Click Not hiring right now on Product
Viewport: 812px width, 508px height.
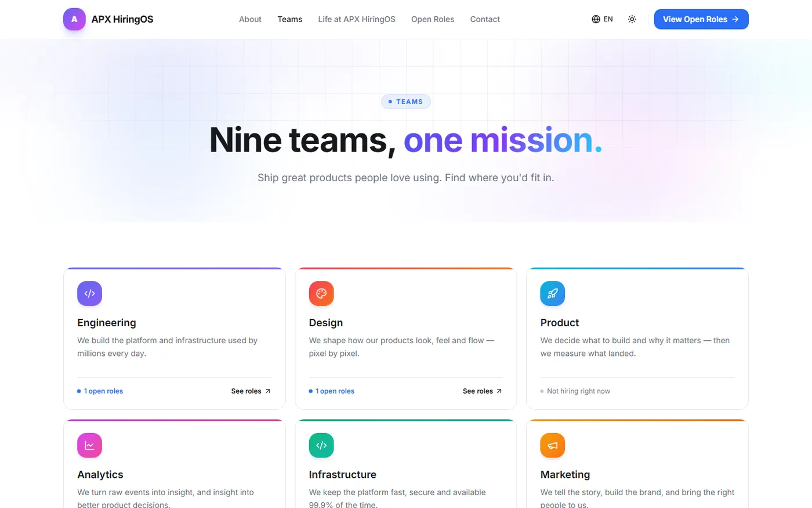pyautogui.click(x=575, y=391)
